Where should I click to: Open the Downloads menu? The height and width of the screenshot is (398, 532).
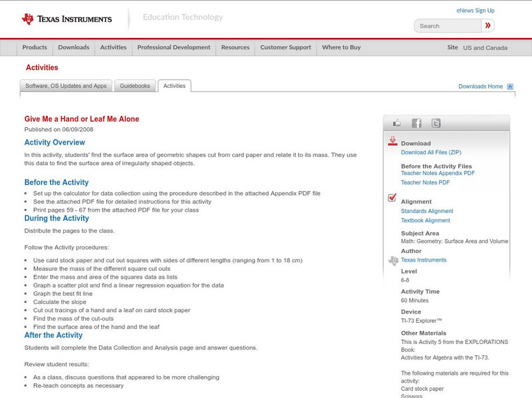click(74, 47)
